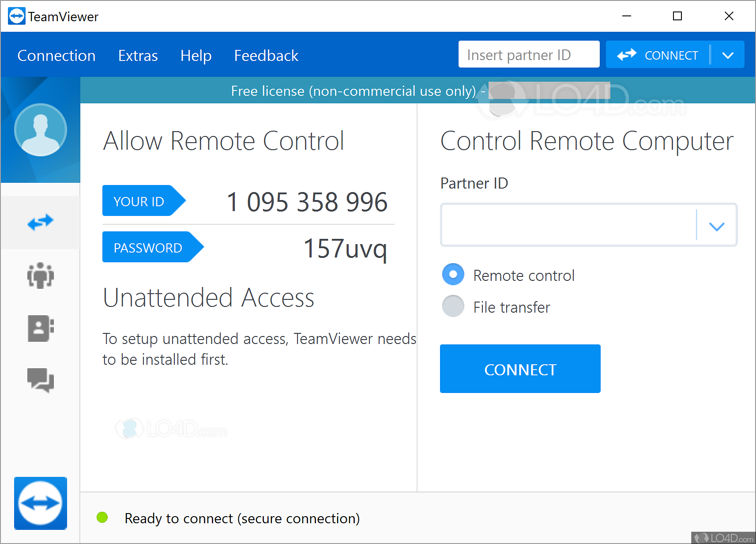Open Computers & Contacts sidebar icon
756x544 pixels.
(x=40, y=328)
